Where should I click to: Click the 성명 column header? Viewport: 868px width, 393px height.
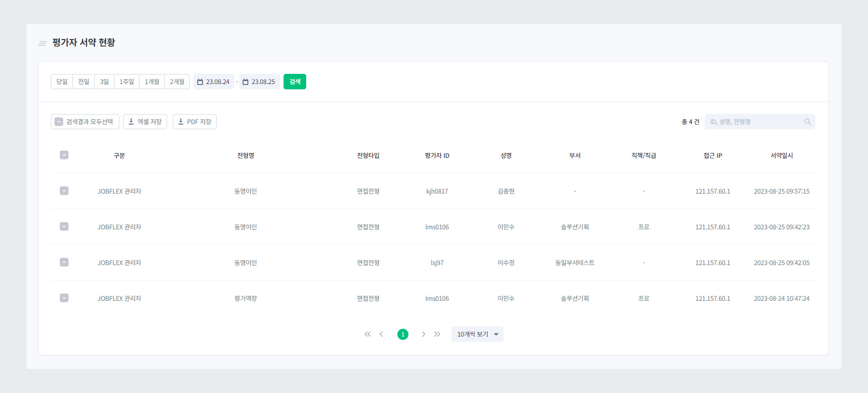coord(506,155)
